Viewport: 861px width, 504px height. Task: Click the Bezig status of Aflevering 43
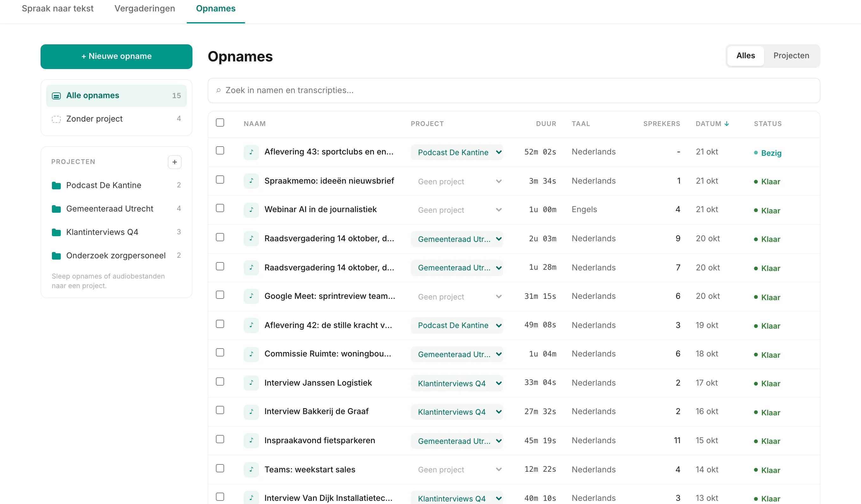pyautogui.click(x=767, y=153)
